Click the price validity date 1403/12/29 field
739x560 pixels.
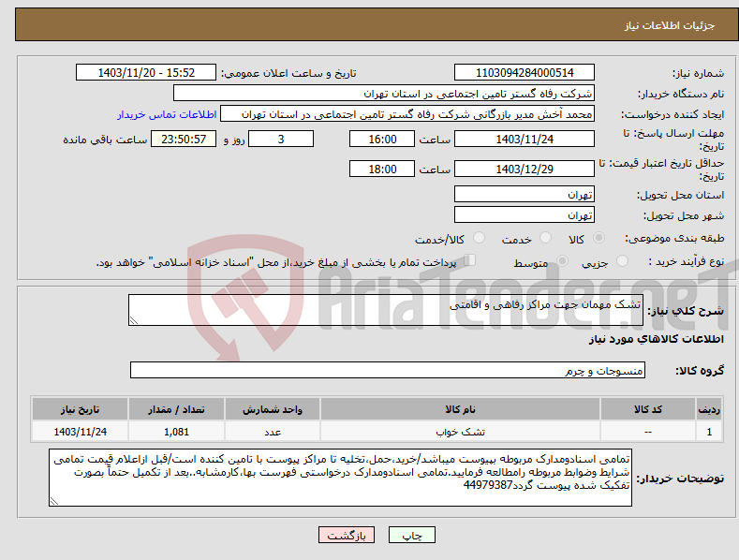tap(525, 169)
